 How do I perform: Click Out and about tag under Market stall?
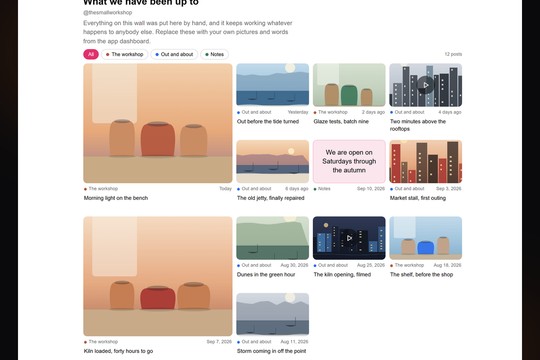click(x=408, y=189)
